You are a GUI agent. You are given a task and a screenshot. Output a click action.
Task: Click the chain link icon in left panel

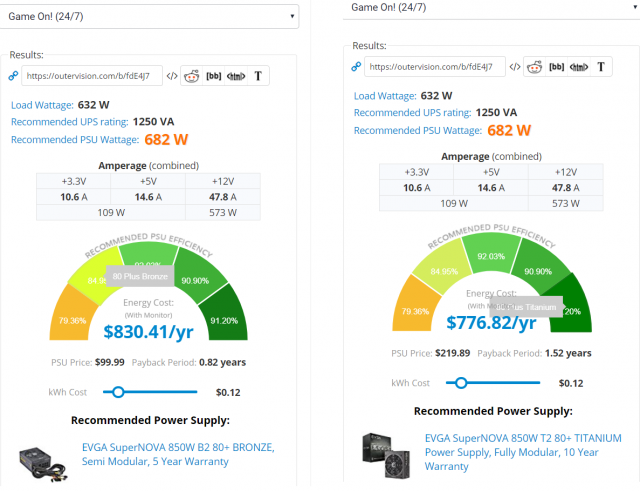tap(14, 76)
